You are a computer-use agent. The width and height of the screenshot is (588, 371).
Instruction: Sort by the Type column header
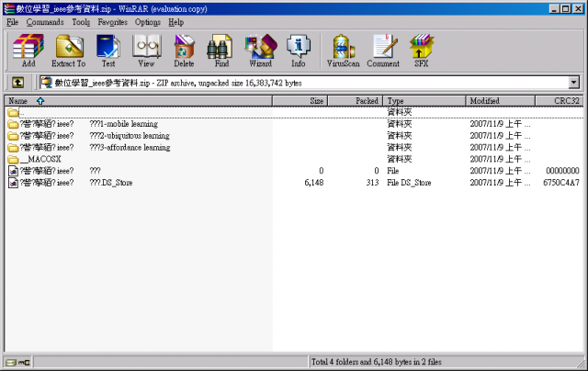pyautogui.click(x=424, y=101)
